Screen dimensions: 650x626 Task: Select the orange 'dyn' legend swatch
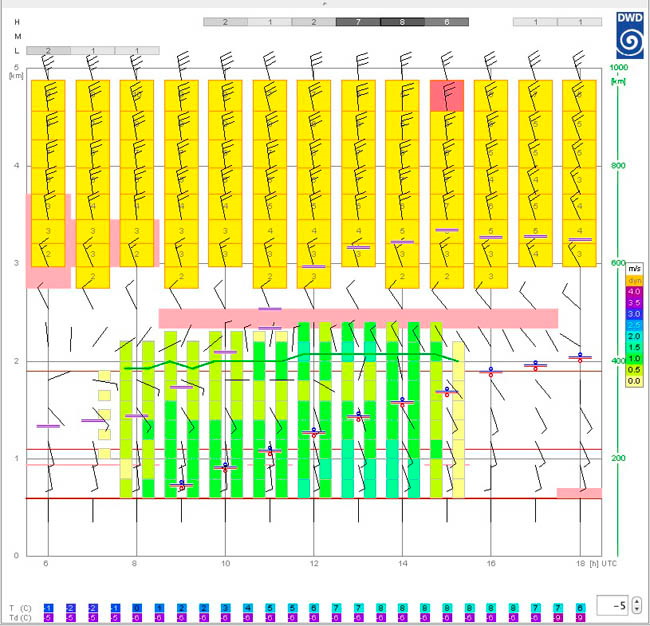click(634, 280)
